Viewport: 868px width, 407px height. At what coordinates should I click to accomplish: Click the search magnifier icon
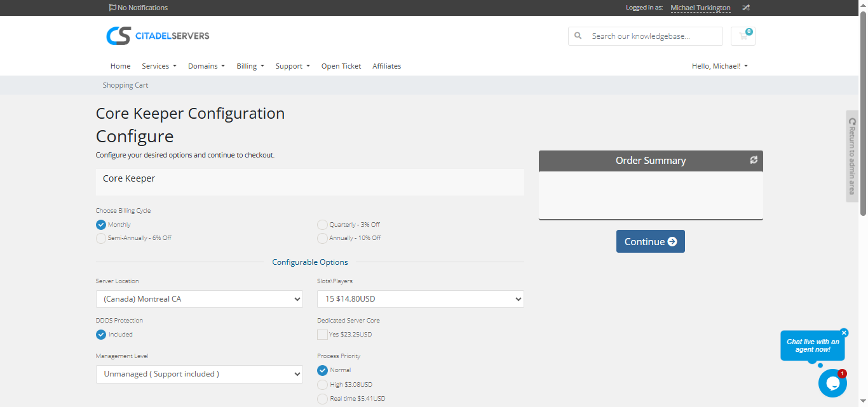tap(578, 36)
